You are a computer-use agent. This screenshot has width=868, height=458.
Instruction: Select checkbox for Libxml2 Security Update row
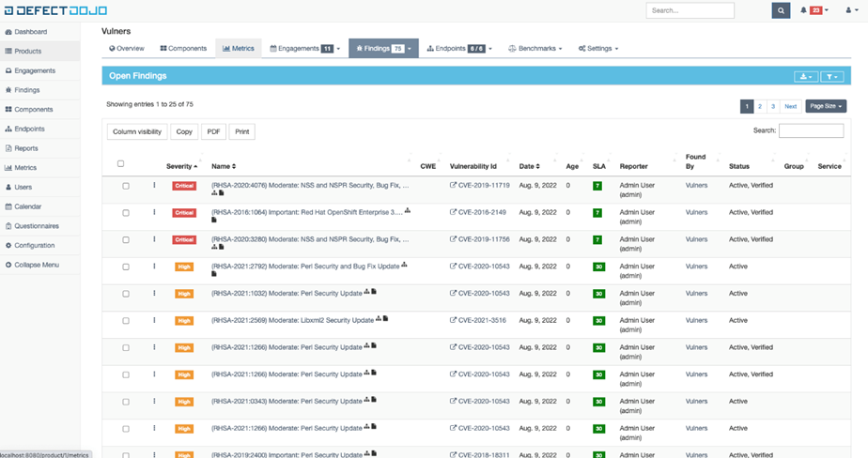[x=126, y=321]
